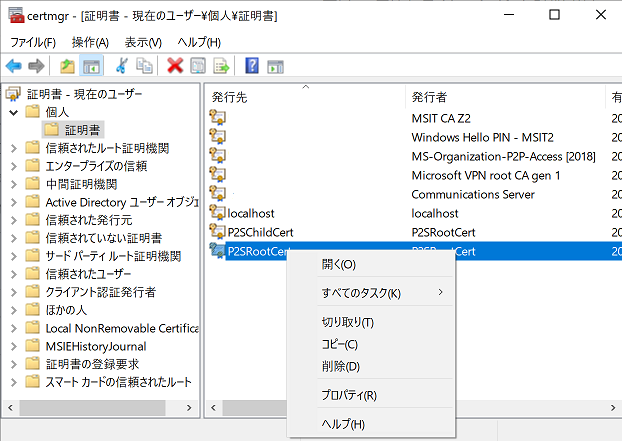
Task: Expand 信頼されたルート証明機関 node
Action: click(x=13, y=148)
